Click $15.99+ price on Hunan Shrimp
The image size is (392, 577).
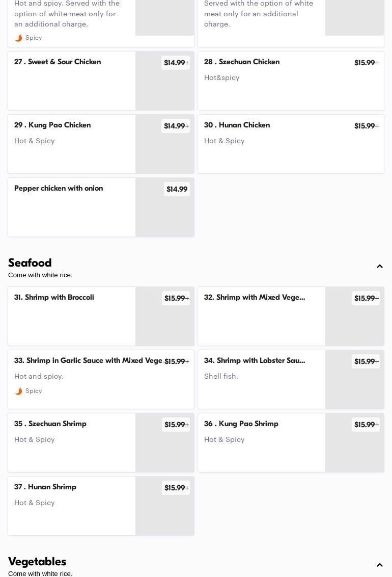[176, 488]
